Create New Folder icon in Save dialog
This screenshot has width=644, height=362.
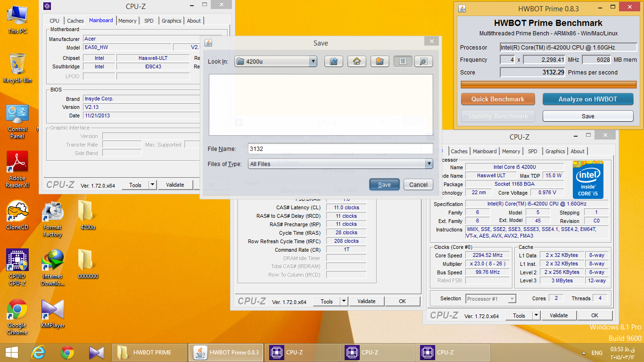click(x=380, y=61)
